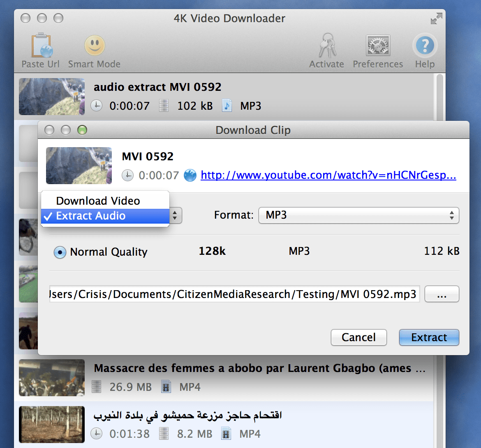
Task: Click the browse ... button
Action: point(442,294)
